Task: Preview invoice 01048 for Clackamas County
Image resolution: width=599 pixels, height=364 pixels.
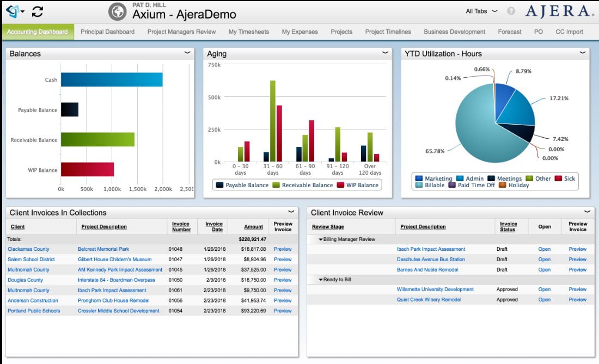Action: (x=283, y=249)
